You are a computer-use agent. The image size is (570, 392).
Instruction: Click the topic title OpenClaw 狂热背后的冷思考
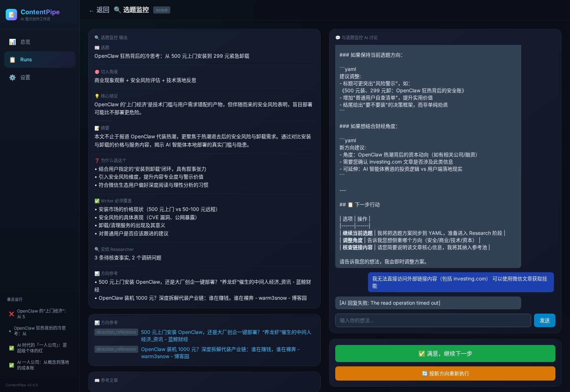172,56
